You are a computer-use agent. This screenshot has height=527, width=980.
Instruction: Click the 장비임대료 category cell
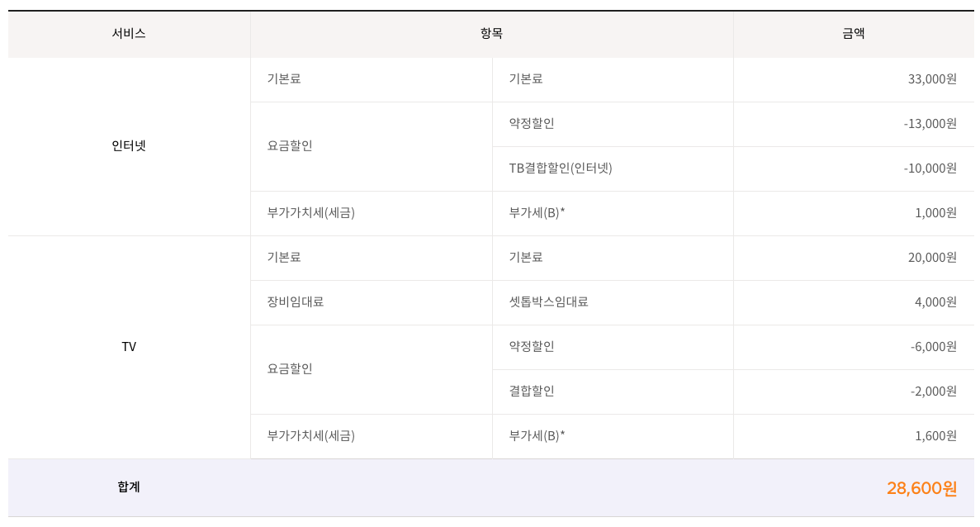[x=296, y=302]
